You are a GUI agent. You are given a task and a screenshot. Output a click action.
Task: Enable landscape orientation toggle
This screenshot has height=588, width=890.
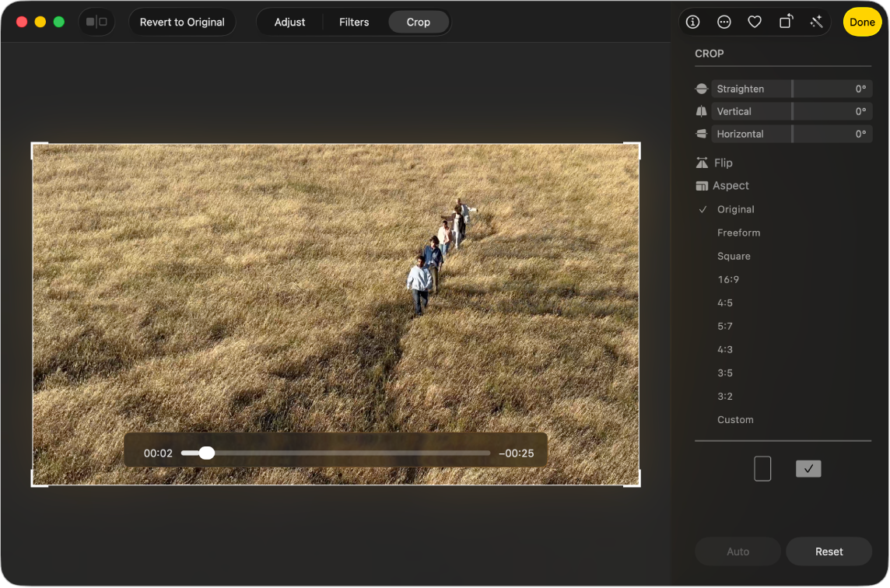point(808,467)
